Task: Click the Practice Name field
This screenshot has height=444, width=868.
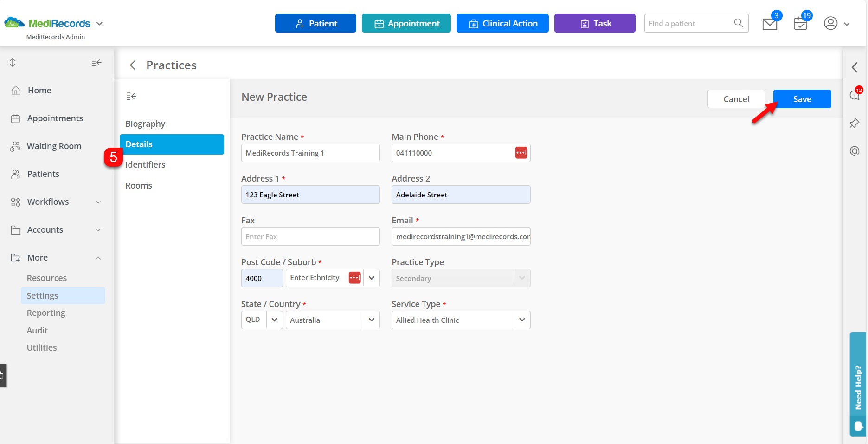Action: point(310,153)
